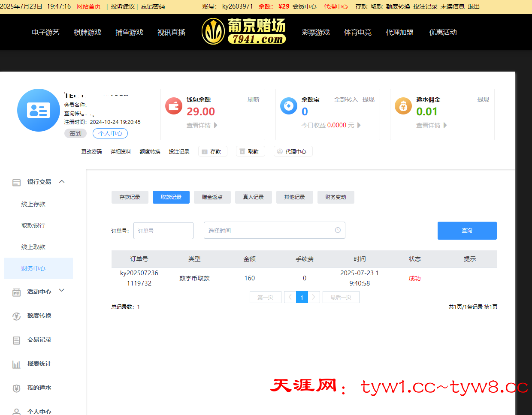
Task: Click the clock icon in time picker
Action: [x=338, y=230]
